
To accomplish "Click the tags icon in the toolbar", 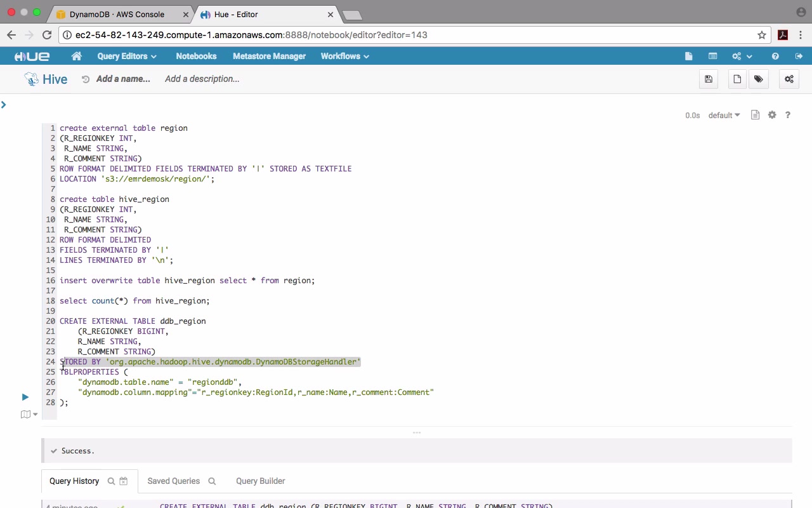I will click(759, 79).
